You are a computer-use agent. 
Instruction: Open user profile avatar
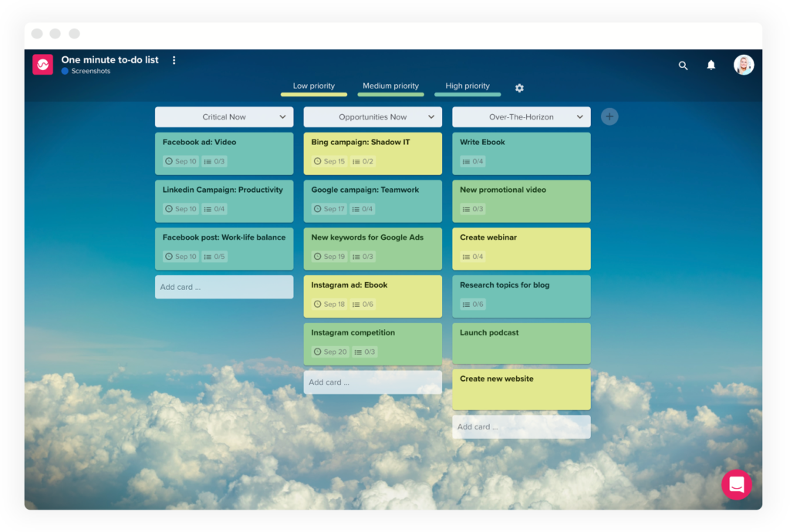pyautogui.click(x=744, y=65)
